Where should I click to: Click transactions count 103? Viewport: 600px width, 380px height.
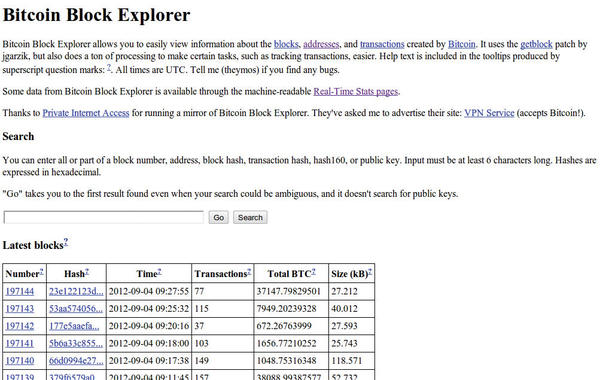tap(202, 343)
